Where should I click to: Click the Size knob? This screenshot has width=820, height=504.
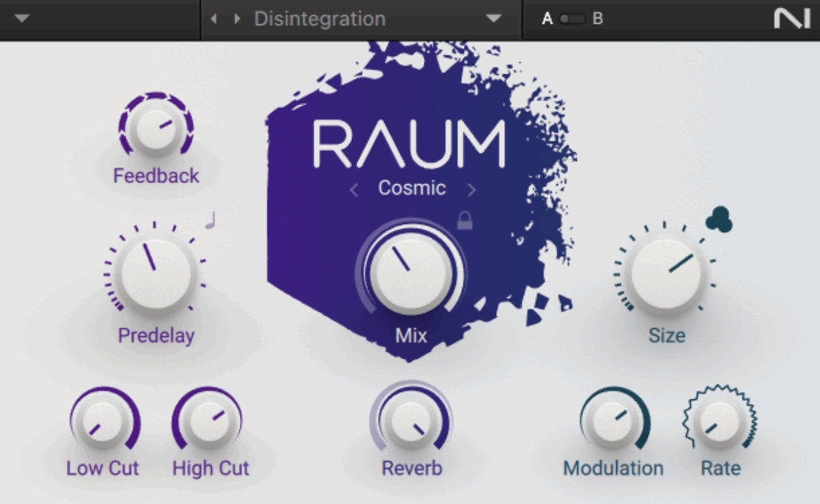pyautogui.click(x=666, y=273)
